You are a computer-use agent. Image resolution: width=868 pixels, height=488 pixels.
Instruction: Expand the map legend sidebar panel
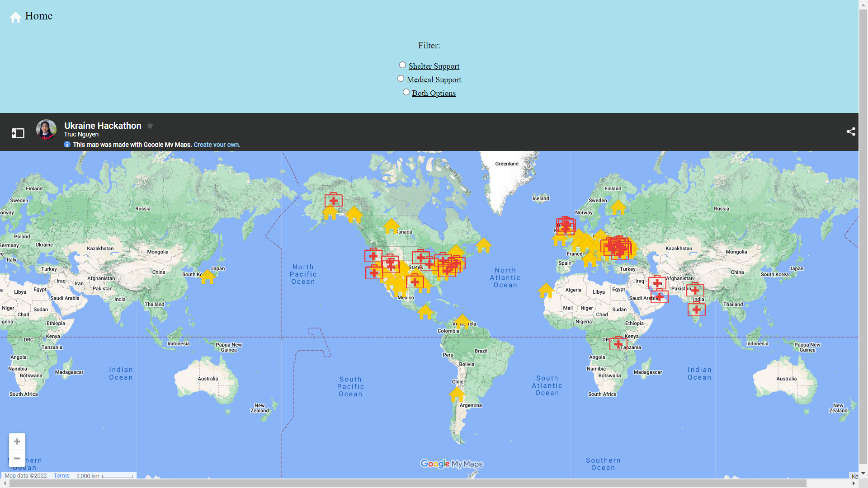point(18,133)
